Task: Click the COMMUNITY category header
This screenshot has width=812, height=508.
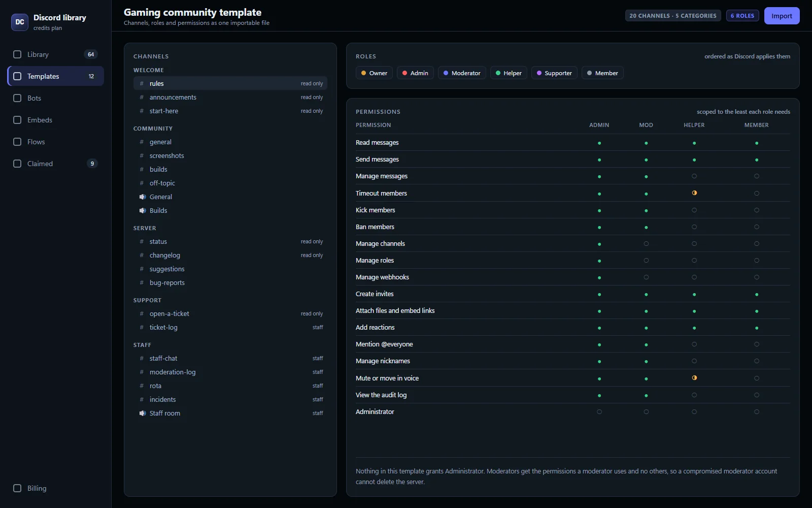Action: [x=153, y=129]
